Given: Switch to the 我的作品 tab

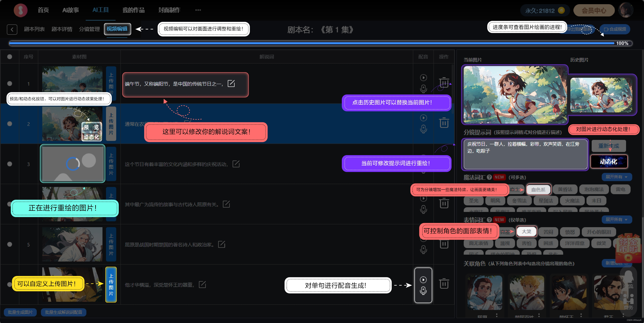Looking at the screenshot, I should pos(133,10).
